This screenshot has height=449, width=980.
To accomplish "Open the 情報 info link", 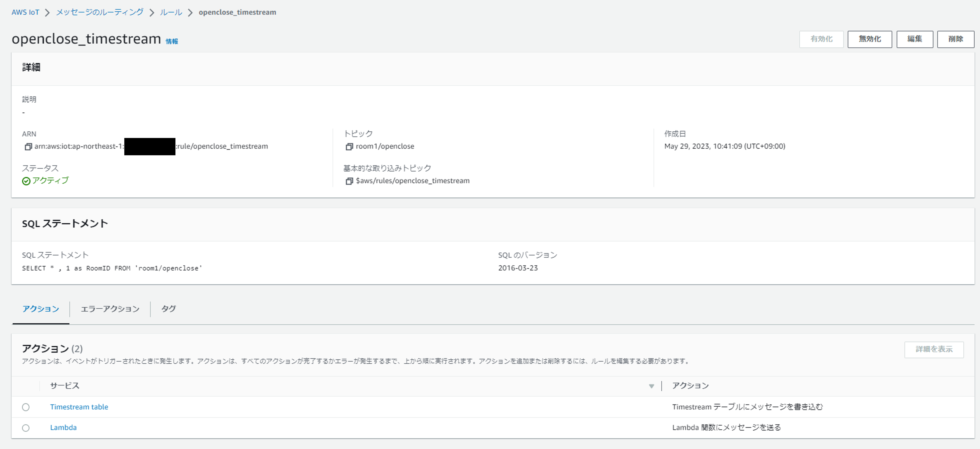I will point(172,41).
